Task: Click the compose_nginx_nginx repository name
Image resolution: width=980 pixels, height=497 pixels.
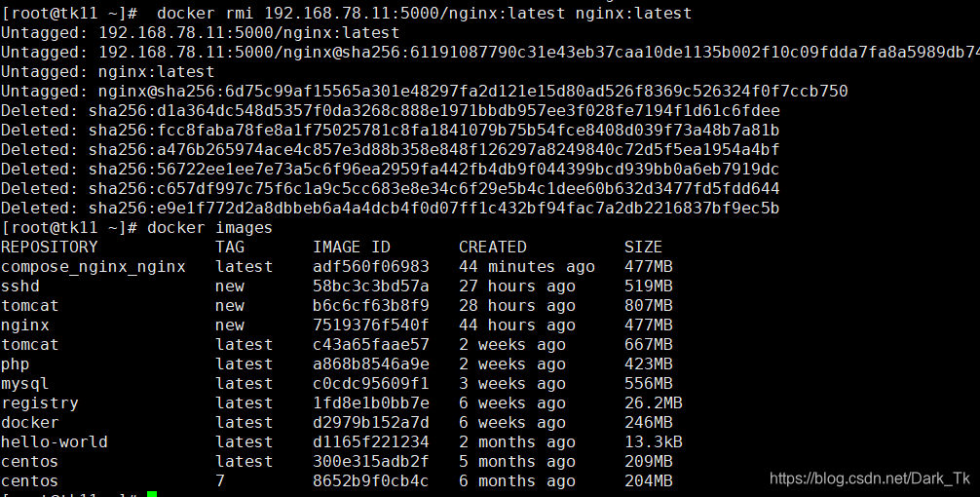Action: pos(94,267)
